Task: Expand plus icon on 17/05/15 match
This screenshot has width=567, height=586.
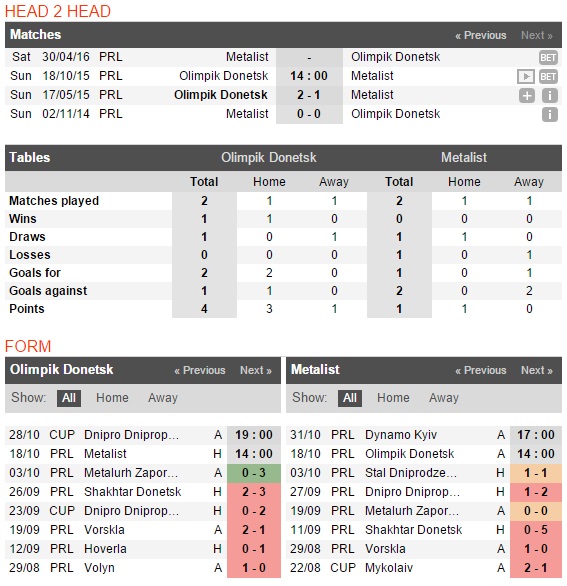Action: tap(527, 96)
